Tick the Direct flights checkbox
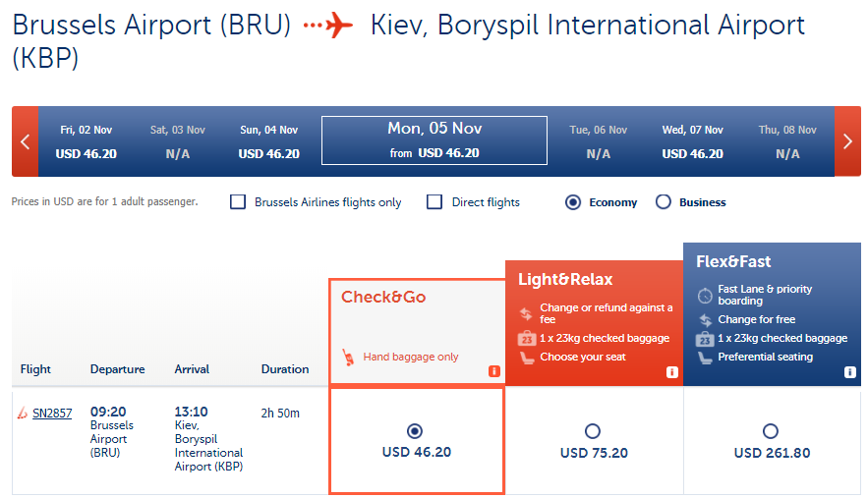Viewport: 868px width, 498px height. tap(434, 202)
